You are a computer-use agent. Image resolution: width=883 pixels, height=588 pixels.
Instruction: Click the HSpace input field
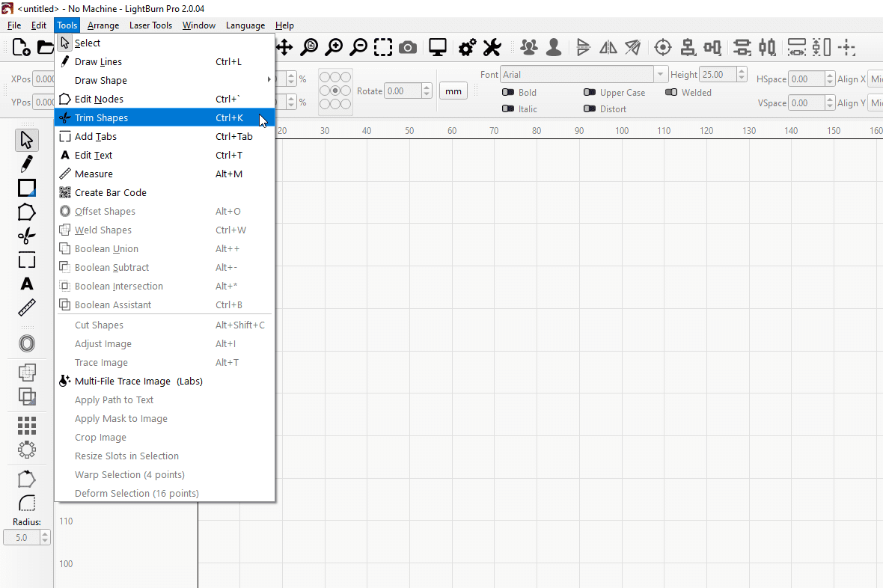pos(807,79)
